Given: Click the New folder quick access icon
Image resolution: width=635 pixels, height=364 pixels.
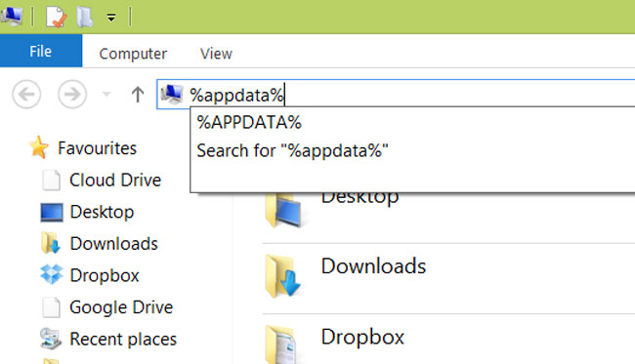Looking at the screenshot, I should pos(85,17).
